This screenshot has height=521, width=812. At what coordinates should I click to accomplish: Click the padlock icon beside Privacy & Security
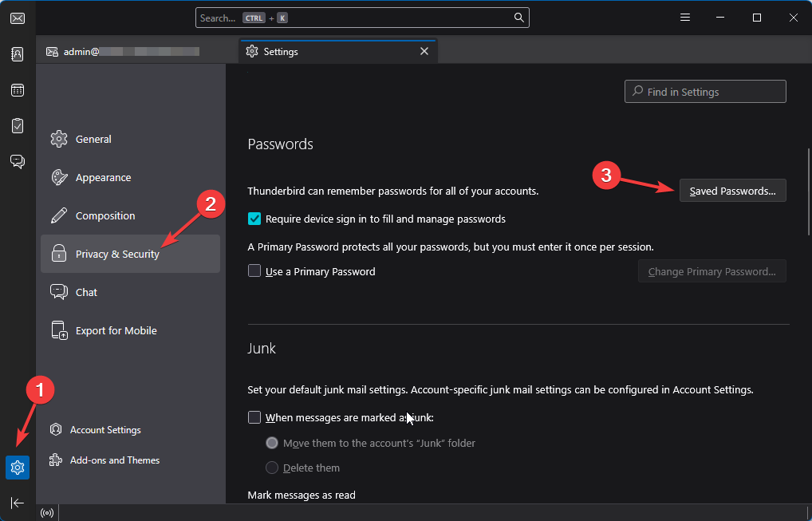click(59, 254)
